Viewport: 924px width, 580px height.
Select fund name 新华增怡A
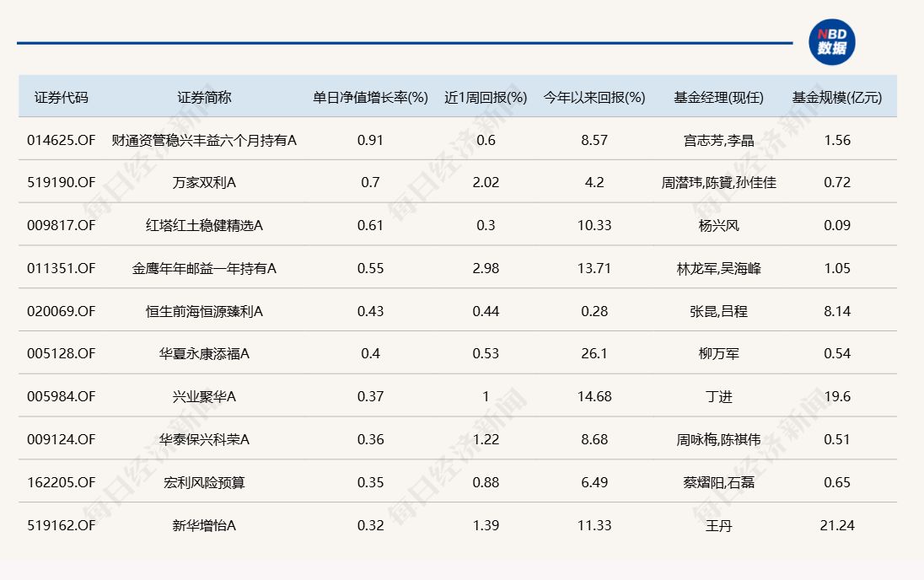pyautogui.click(x=204, y=526)
